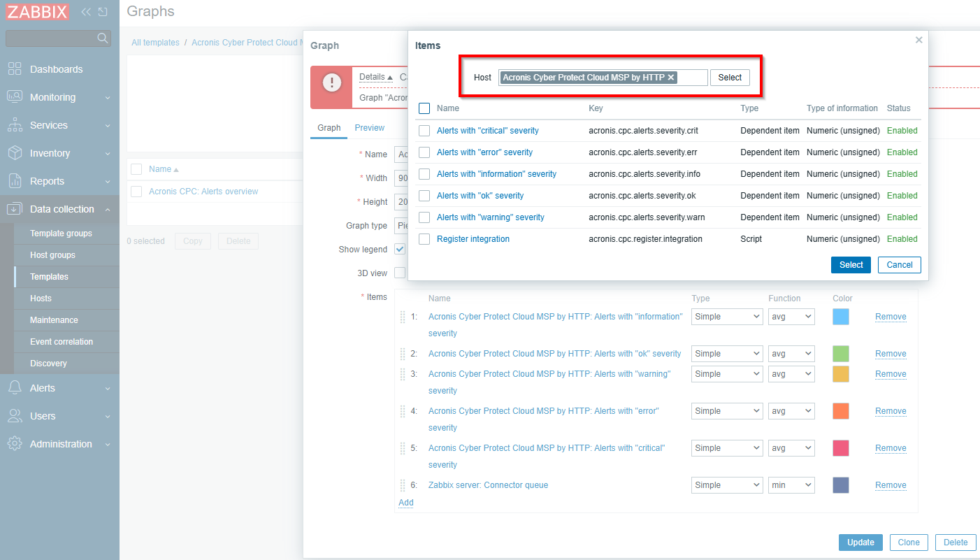The height and width of the screenshot is (560, 980).
Task: Check Alerts with "critical" severity item
Action: coord(424,131)
